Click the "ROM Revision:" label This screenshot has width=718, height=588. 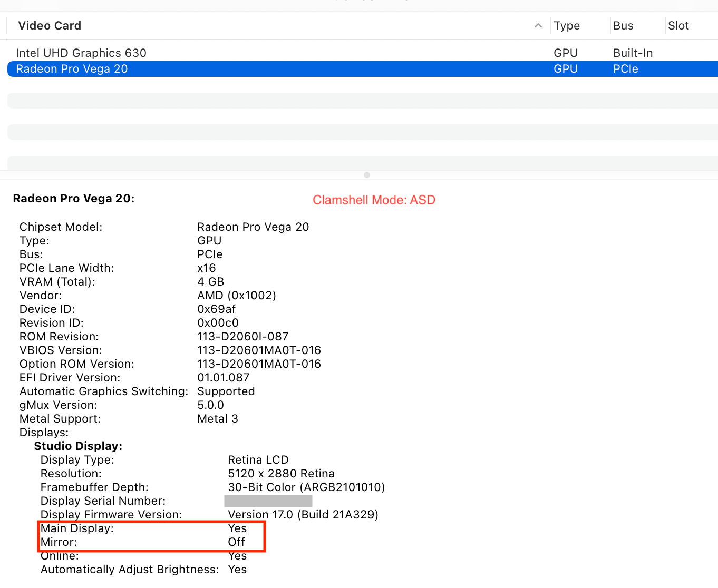pyautogui.click(x=59, y=337)
